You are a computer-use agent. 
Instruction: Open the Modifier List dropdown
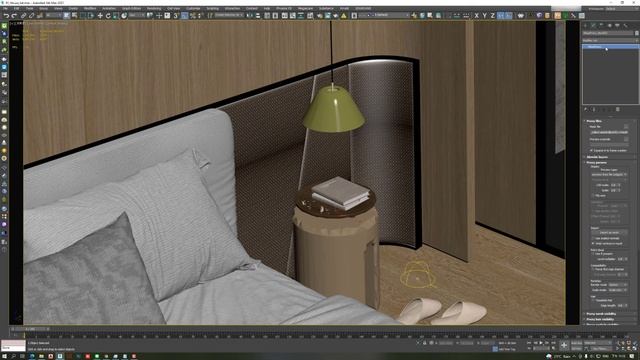610,40
